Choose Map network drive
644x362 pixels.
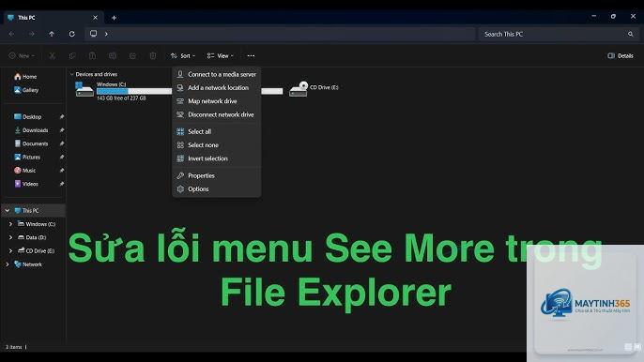click(x=217, y=101)
